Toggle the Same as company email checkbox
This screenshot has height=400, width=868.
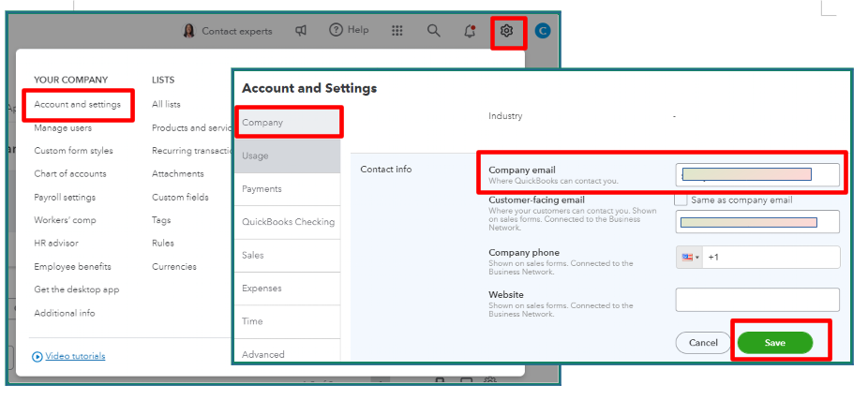point(681,200)
